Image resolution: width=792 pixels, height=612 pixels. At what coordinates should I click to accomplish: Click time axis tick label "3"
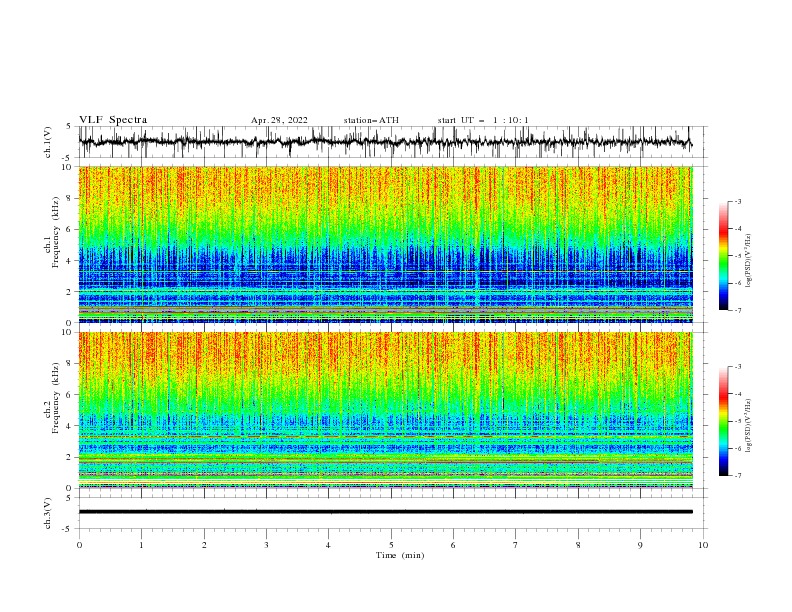point(266,545)
